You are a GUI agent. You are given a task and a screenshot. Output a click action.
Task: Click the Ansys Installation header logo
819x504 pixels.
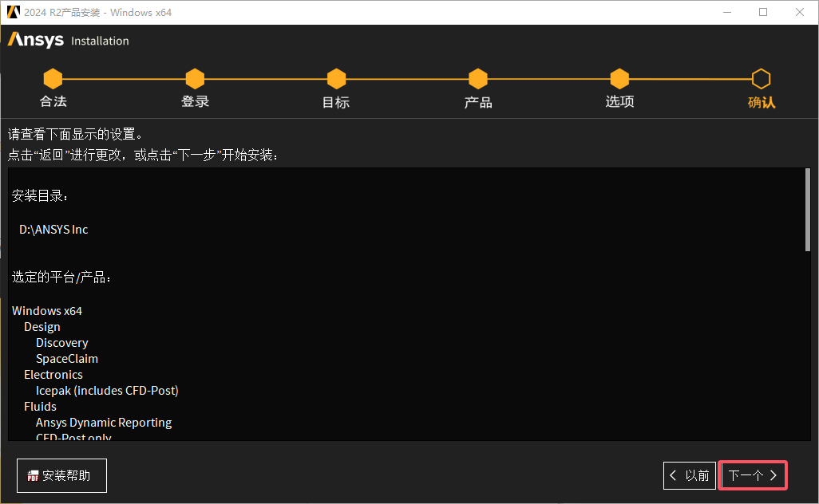point(34,40)
